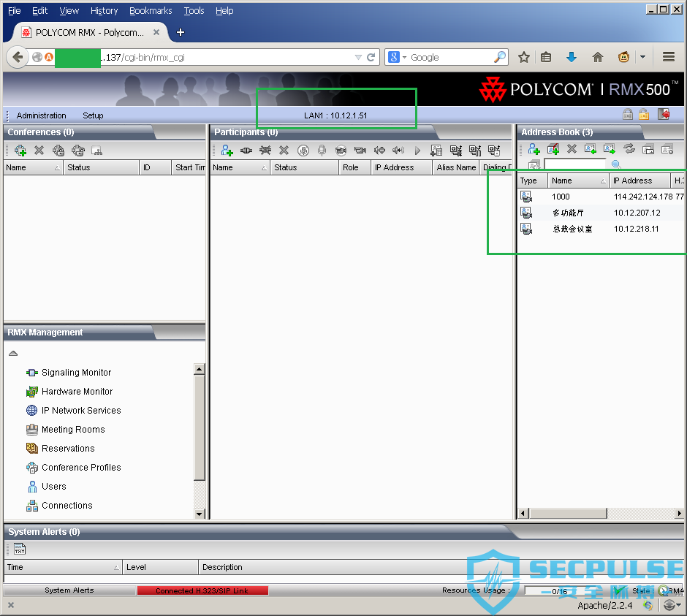Click the Unblock Audio speaker icon
This screenshot has width=687, height=616.
(398, 151)
